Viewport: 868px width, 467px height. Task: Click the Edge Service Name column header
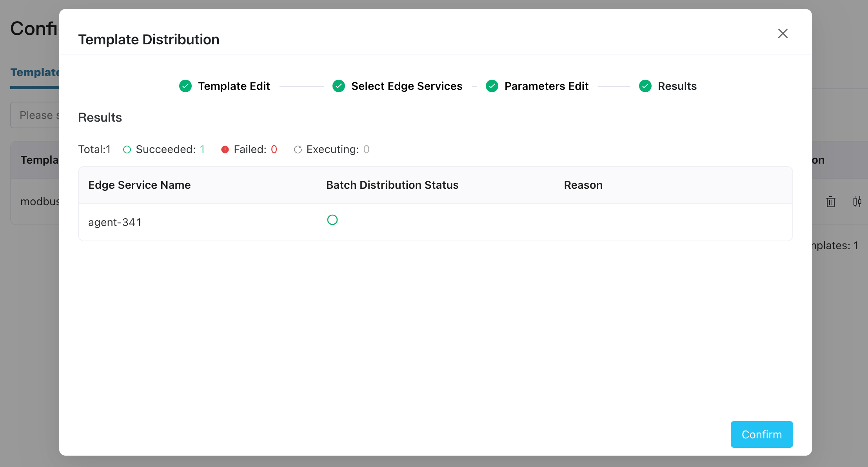tap(139, 185)
